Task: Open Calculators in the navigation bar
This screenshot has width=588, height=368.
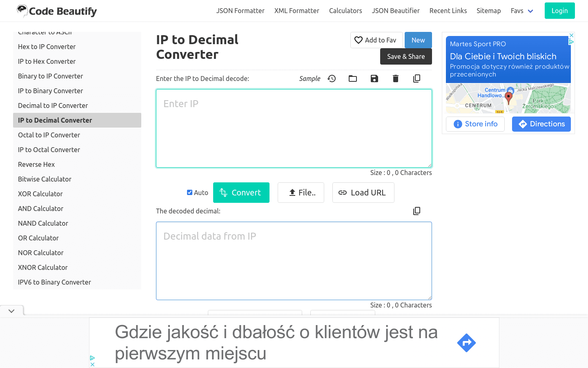Action: tap(345, 11)
